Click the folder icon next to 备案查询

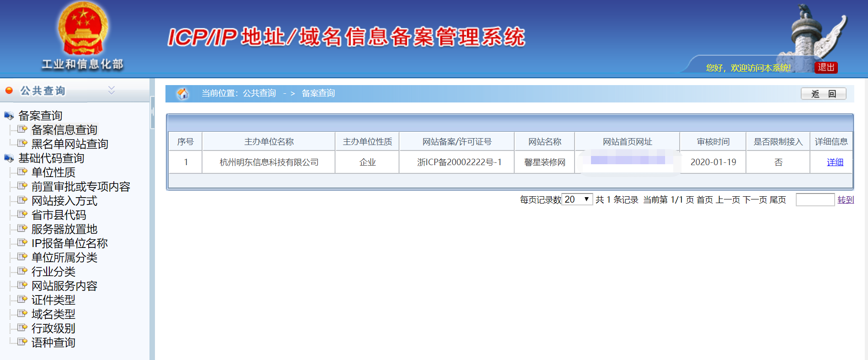[9, 115]
